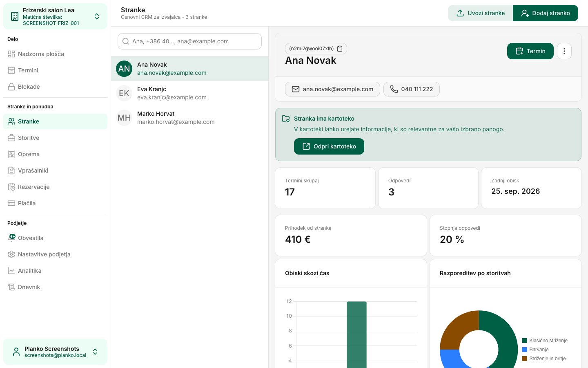This screenshot has width=588, height=368.
Task: Open Nadzorna plošča in sidebar
Action: tap(55, 54)
